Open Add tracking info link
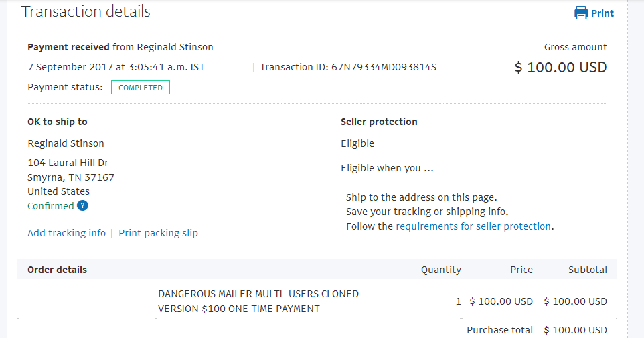The width and height of the screenshot is (644, 338). tap(66, 233)
